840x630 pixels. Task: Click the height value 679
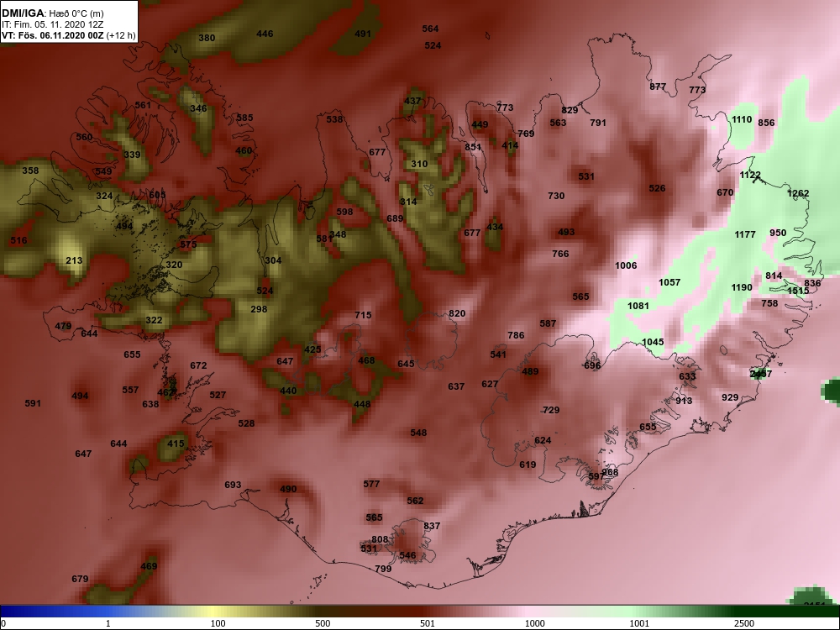(80, 579)
